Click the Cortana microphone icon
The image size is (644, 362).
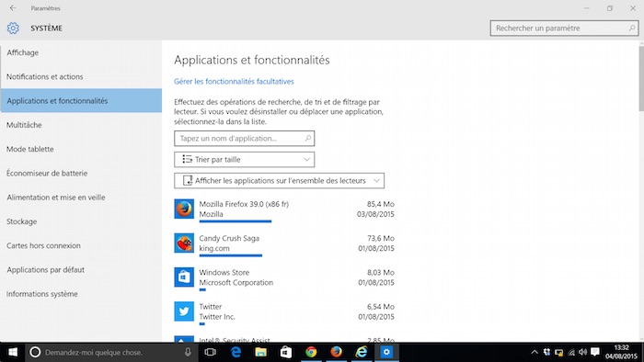point(188,352)
